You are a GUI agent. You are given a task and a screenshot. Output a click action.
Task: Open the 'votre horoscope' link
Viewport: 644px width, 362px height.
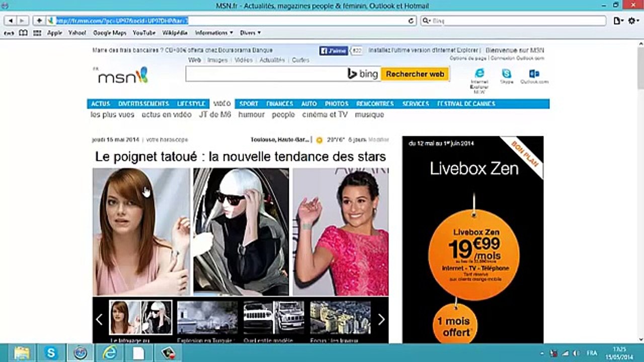167,140
